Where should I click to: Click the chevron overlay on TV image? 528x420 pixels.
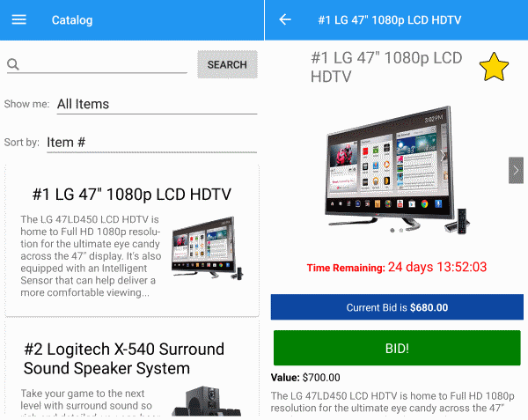tap(443, 156)
